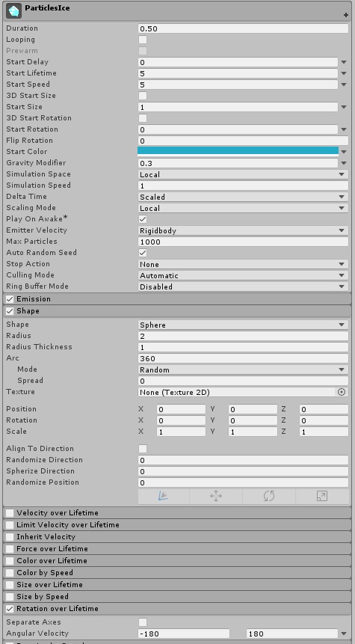The image size is (355, 644).
Task: Click the Radius Thickness value field
Action: 243,347
